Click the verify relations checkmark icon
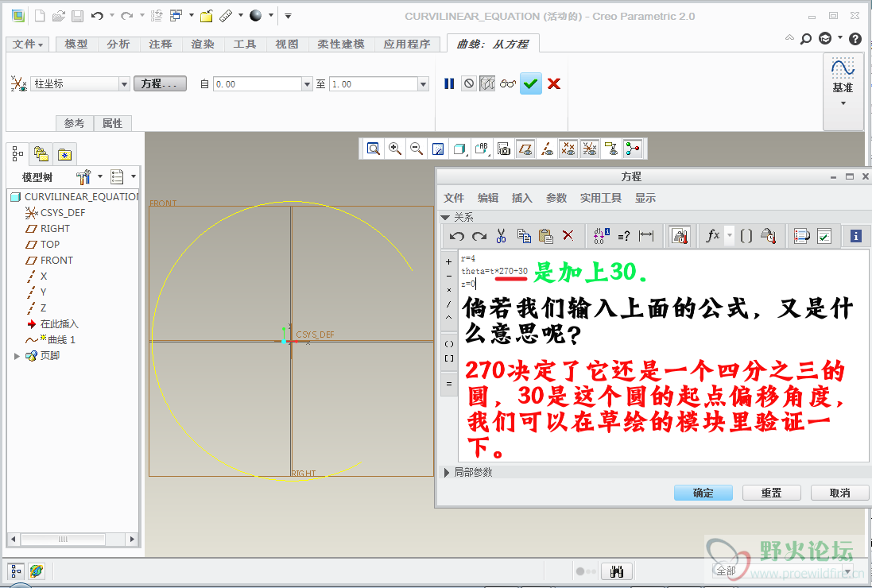This screenshot has width=872, height=588. [x=824, y=236]
